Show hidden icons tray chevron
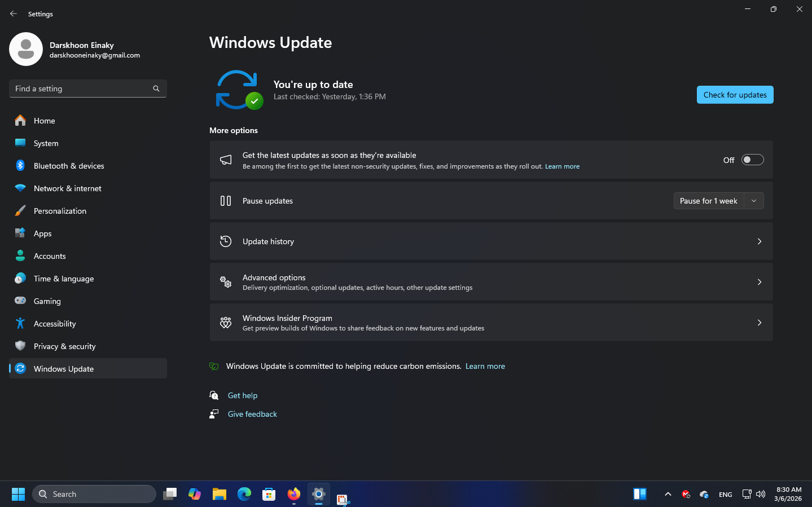Image resolution: width=812 pixels, height=507 pixels. pyautogui.click(x=668, y=494)
